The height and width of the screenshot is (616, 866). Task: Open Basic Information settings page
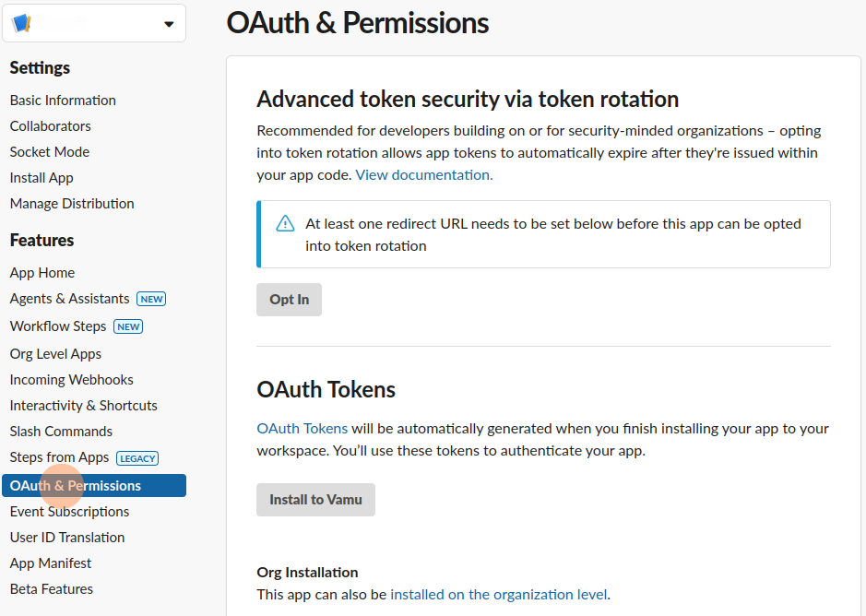63,101
